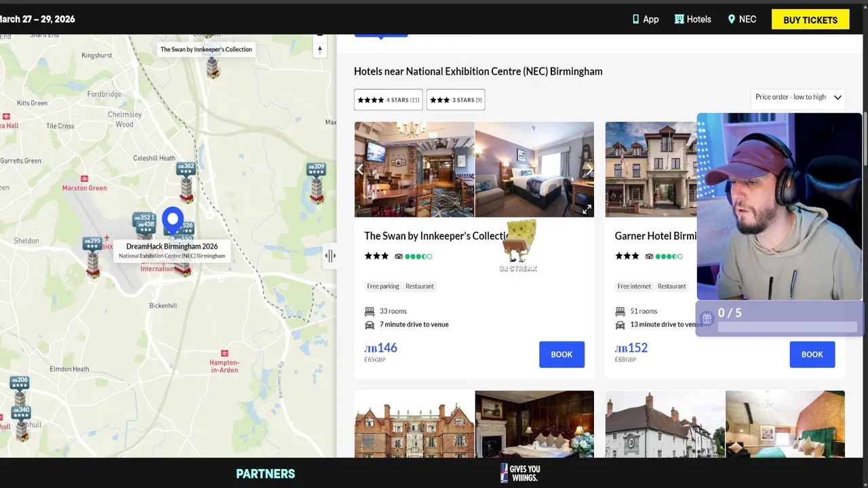Click the bed icon beside 51 rooms
Viewport: 868px width, 488px height.
coord(620,311)
